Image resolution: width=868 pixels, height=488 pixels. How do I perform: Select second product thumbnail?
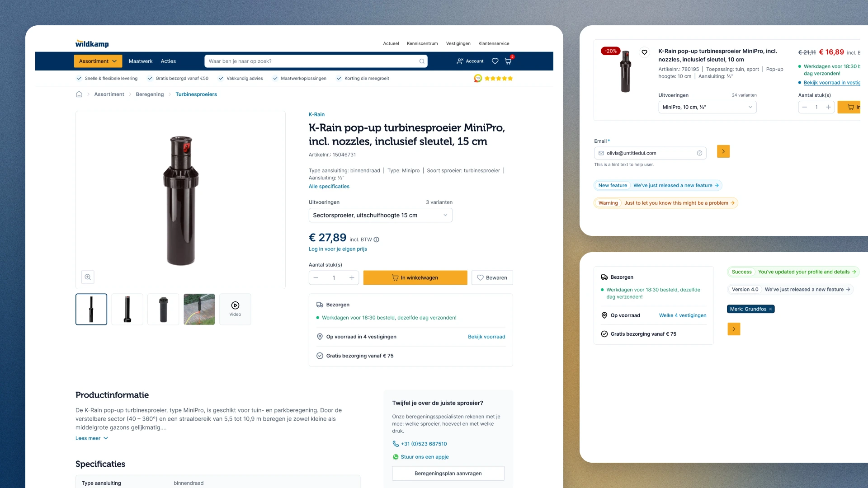coord(127,309)
